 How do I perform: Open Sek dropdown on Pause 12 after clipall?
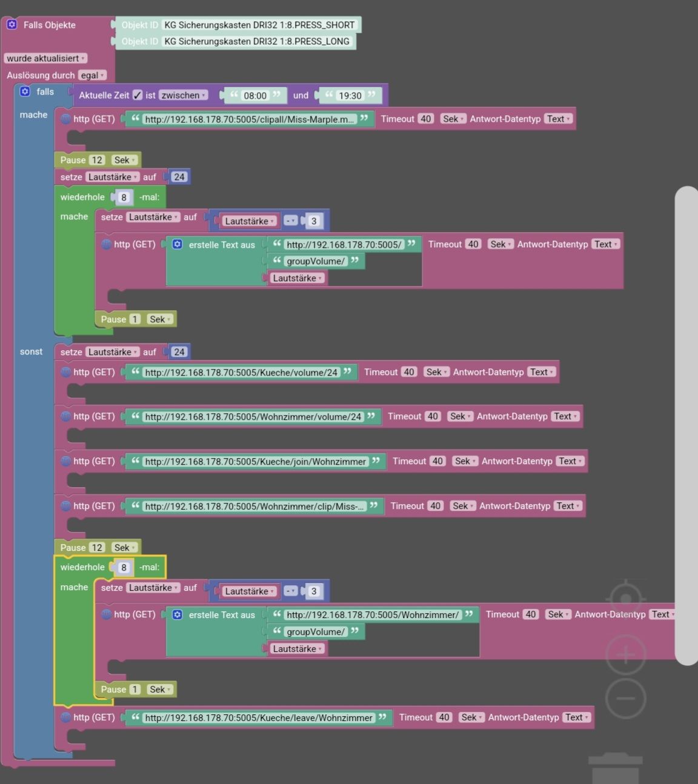pos(125,160)
